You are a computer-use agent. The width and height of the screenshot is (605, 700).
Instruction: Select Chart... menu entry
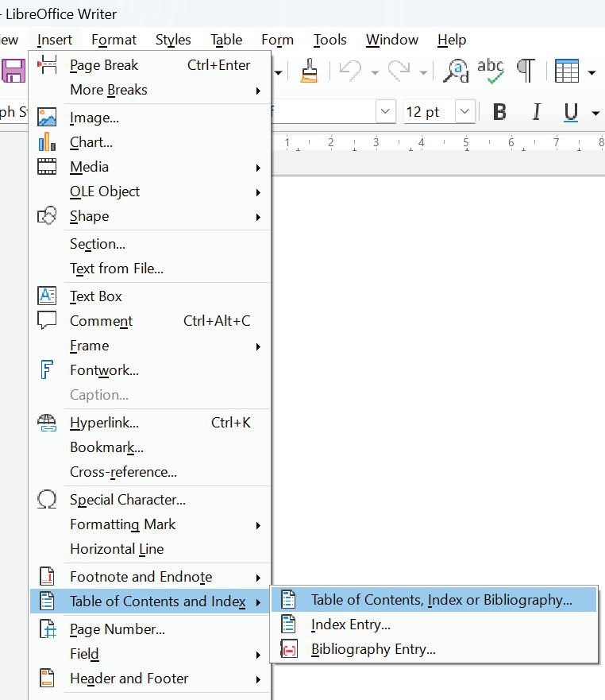(150, 142)
